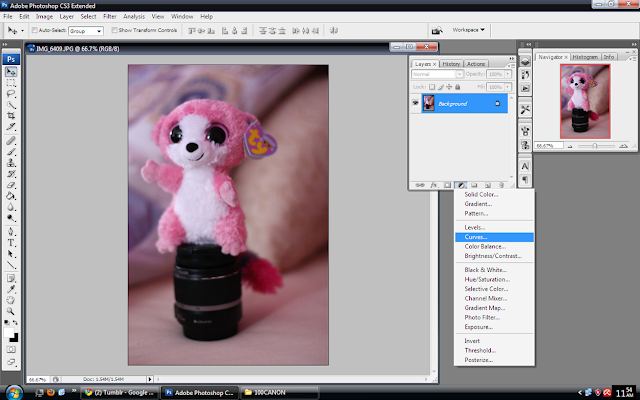Switch to the History tab
The width and height of the screenshot is (640, 400).
pos(451,64)
